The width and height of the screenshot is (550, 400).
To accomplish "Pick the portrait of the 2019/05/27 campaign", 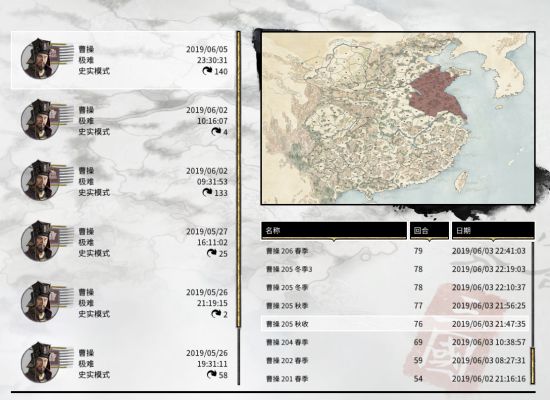I will click(x=39, y=241).
